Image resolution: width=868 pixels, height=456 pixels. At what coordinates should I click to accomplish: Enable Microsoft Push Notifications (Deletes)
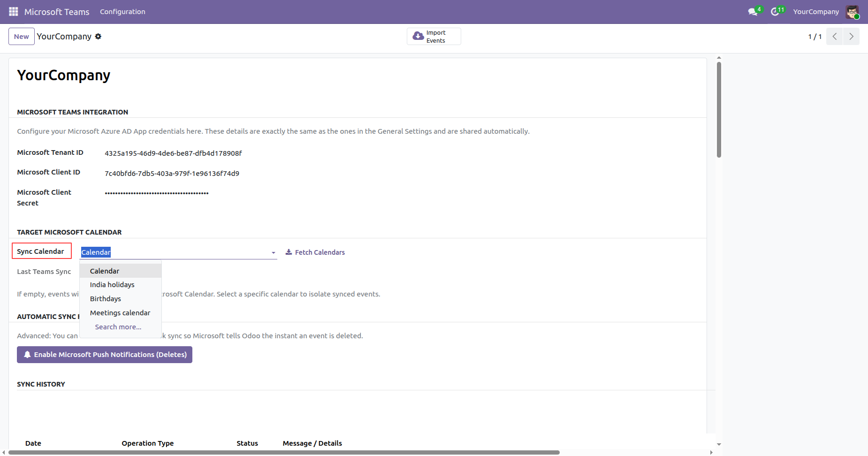105,355
